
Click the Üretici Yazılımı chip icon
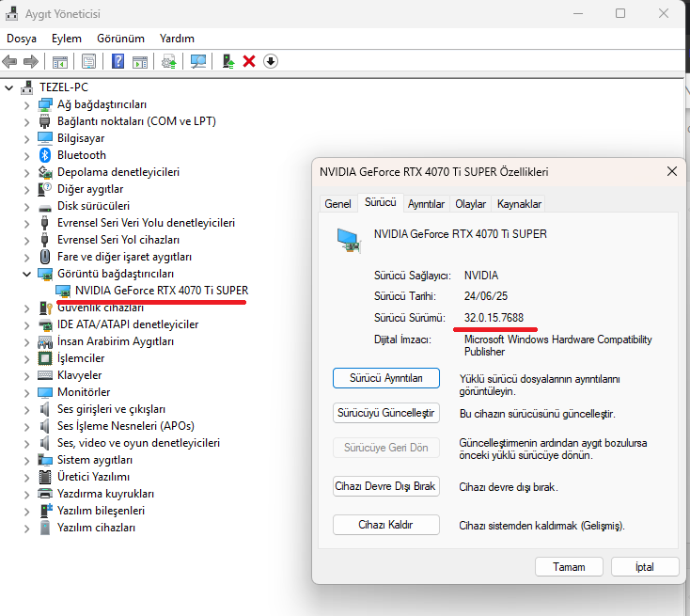point(45,477)
